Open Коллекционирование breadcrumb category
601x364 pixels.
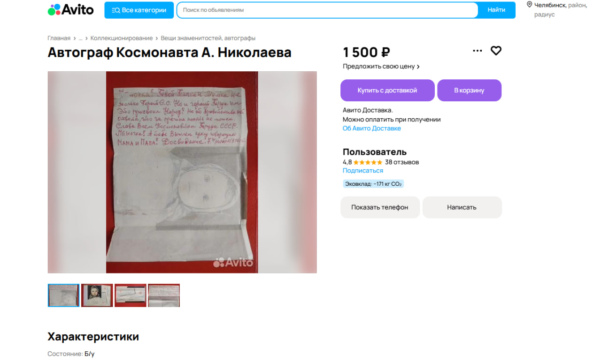(122, 38)
